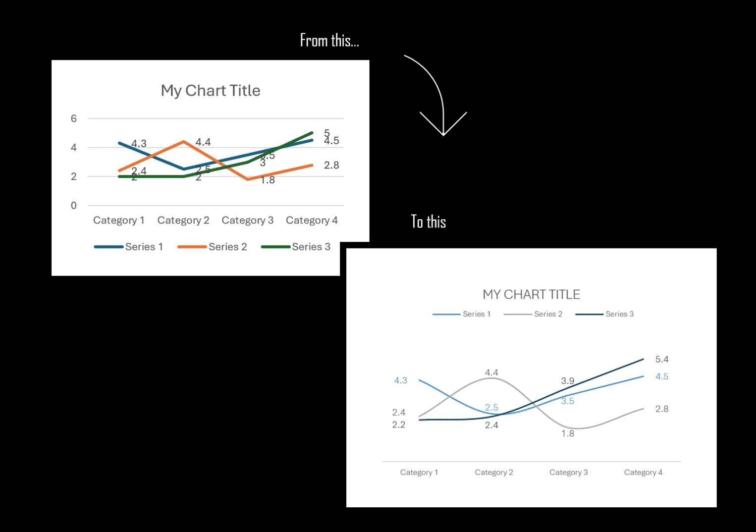Click the 2.8 data label in first chart
The image size is (756, 532).
click(x=331, y=165)
